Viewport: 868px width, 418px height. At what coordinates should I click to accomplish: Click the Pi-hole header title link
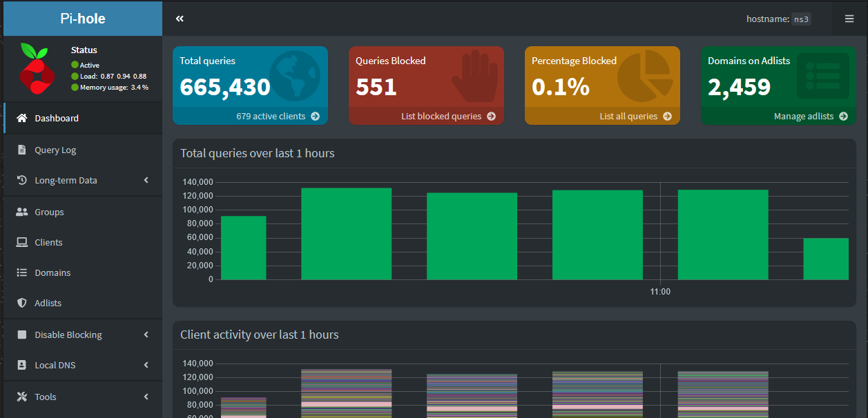point(83,19)
